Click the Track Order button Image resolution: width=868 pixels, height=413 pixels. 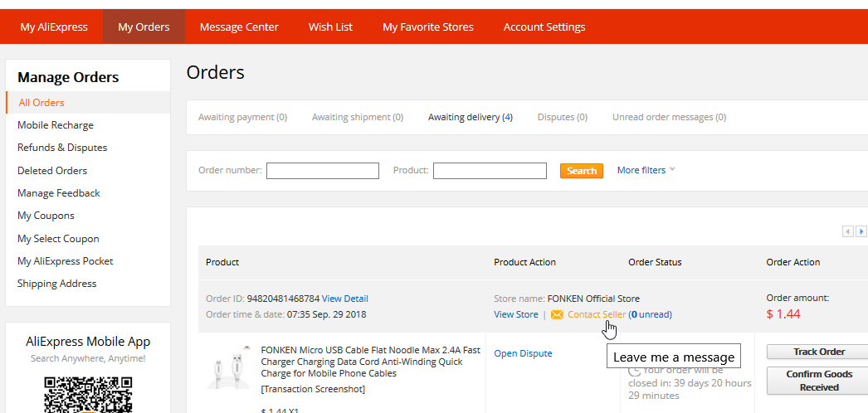818,352
